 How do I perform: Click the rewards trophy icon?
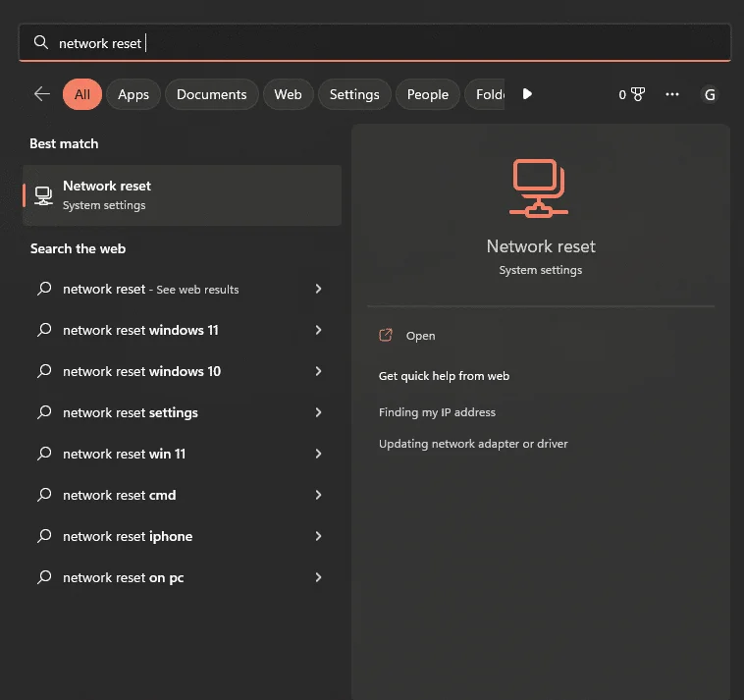point(638,94)
